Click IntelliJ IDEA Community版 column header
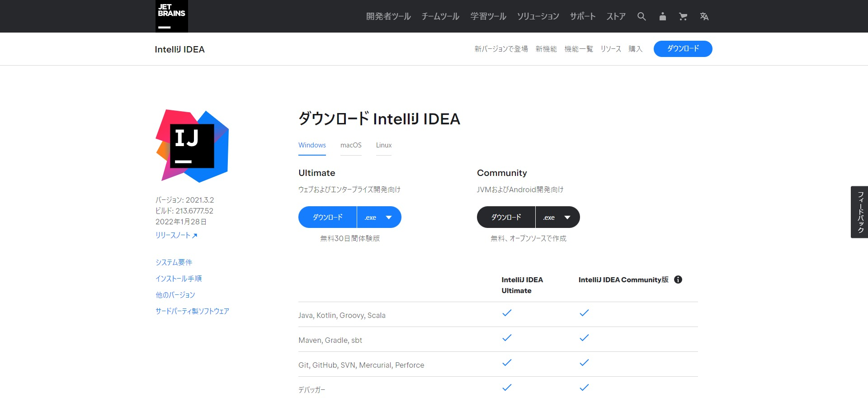 pos(623,280)
